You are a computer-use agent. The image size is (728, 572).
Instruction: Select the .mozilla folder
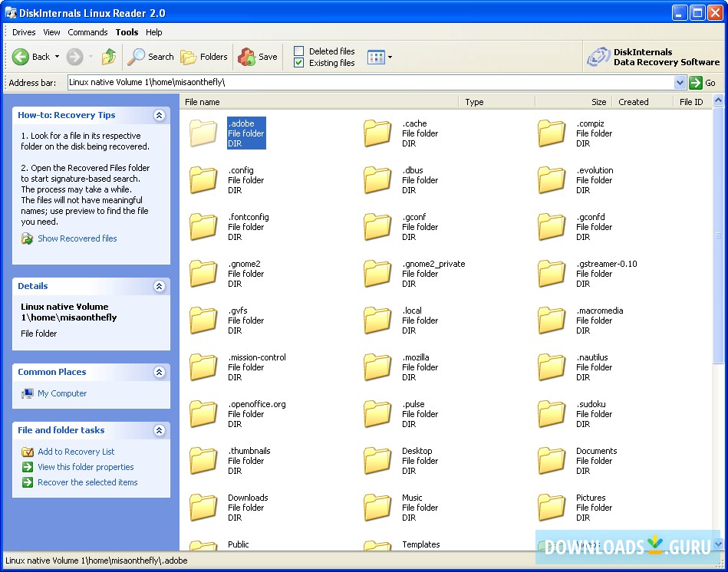(x=377, y=367)
